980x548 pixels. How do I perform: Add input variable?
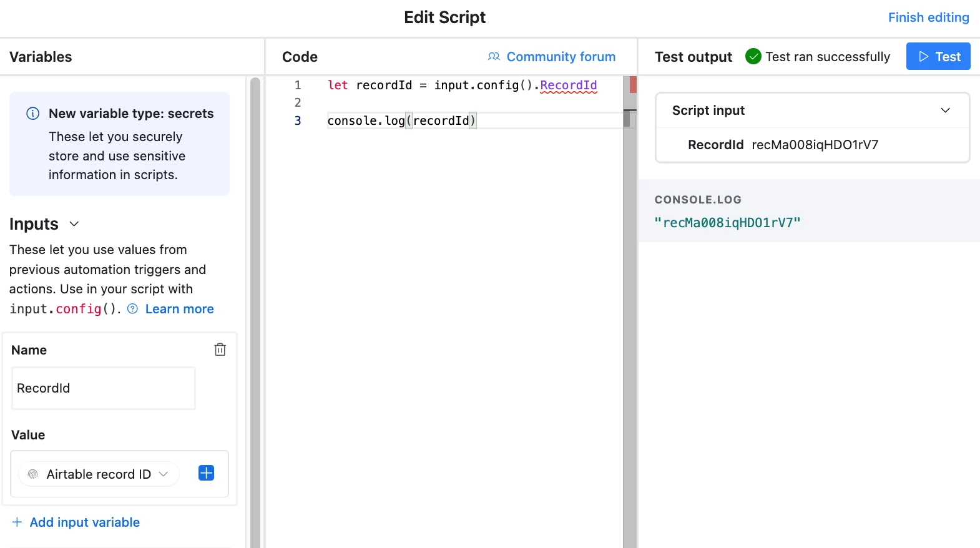(76, 522)
